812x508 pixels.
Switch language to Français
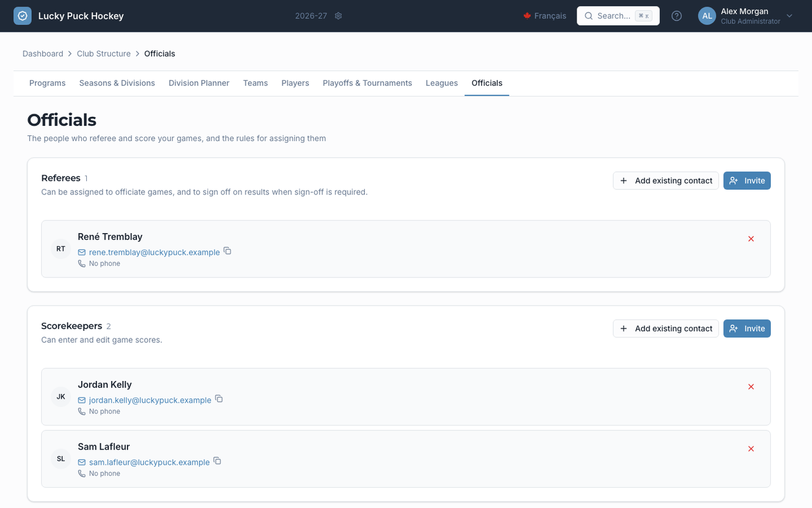545,16
